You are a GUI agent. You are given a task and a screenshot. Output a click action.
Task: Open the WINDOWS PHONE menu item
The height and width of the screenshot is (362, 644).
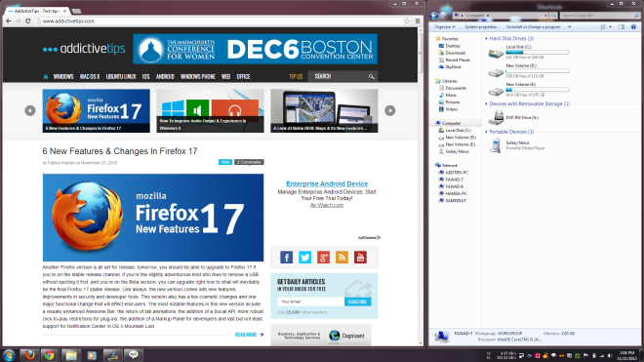197,77
